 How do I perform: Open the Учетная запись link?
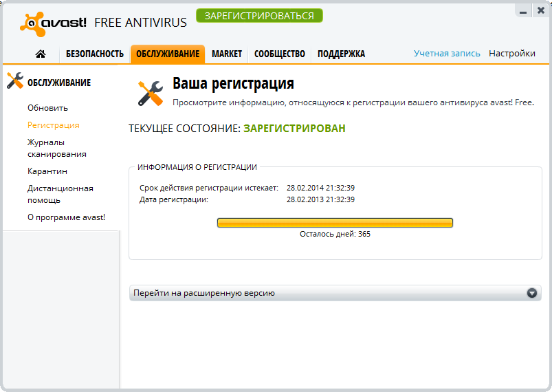point(447,54)
